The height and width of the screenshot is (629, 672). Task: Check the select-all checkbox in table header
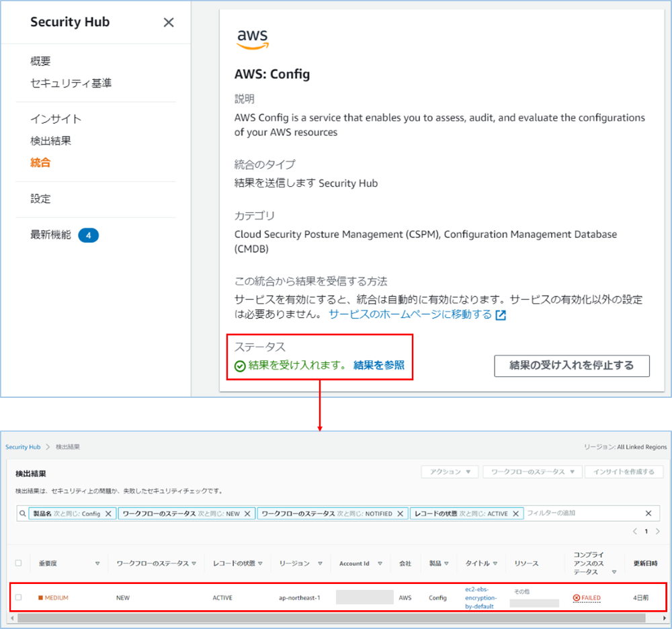click(x=18, y=563)
